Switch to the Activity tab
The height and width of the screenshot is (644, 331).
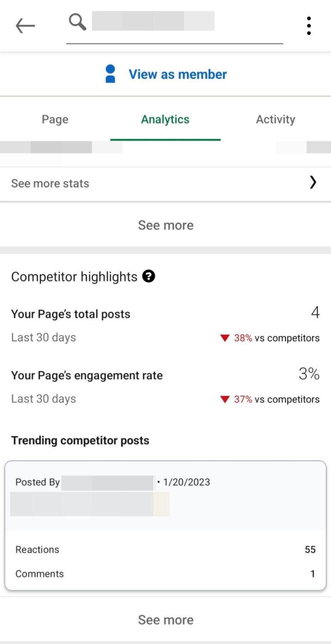pos(275,119)
